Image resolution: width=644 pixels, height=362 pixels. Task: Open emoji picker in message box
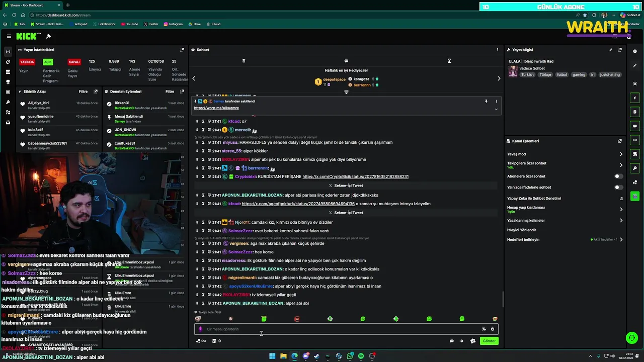click(x=493, y=329)
